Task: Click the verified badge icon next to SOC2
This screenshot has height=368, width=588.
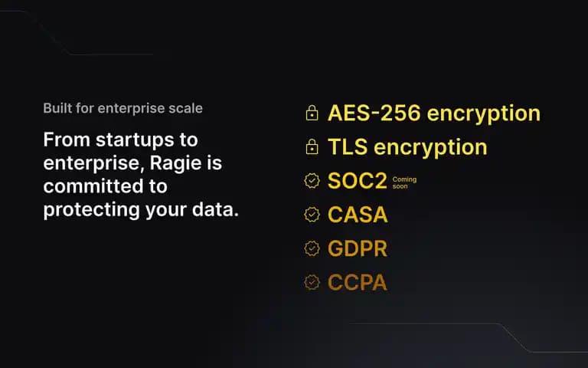Action: (x=312, y=181)
